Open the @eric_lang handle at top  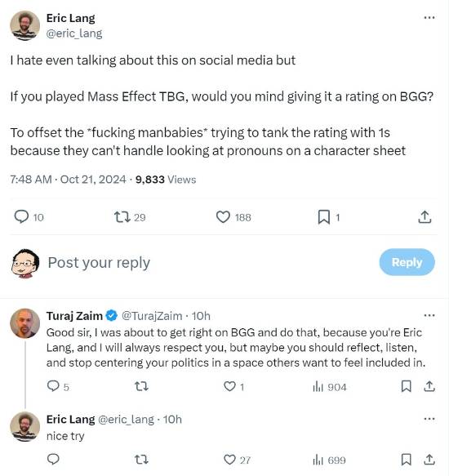coord(74,33)
